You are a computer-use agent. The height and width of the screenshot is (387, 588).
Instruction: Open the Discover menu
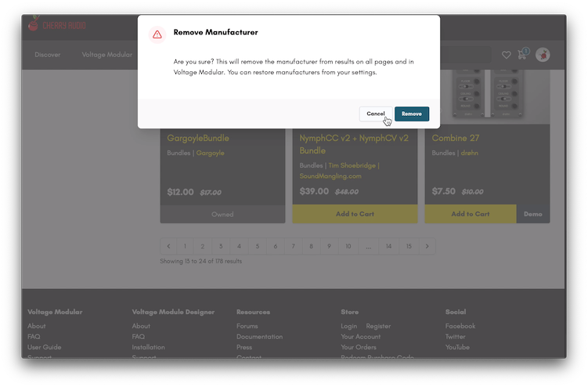[x=47, y=55]
